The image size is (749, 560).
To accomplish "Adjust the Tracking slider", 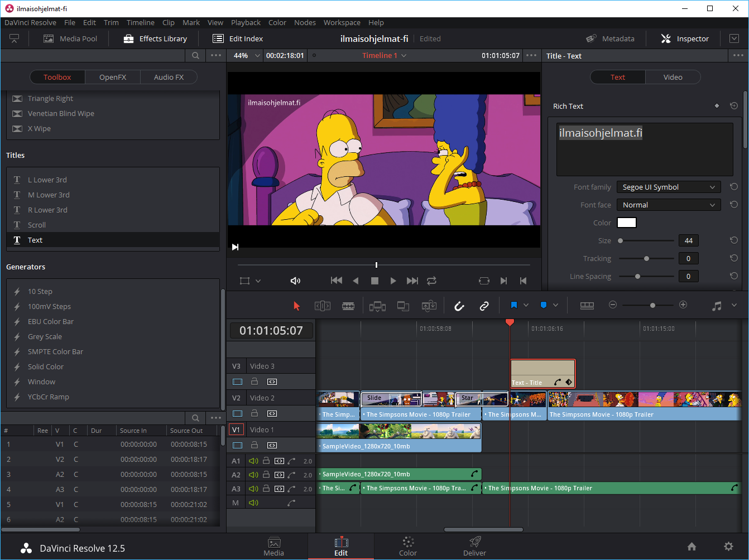I will pyautogui.click(x=646, y=258).
